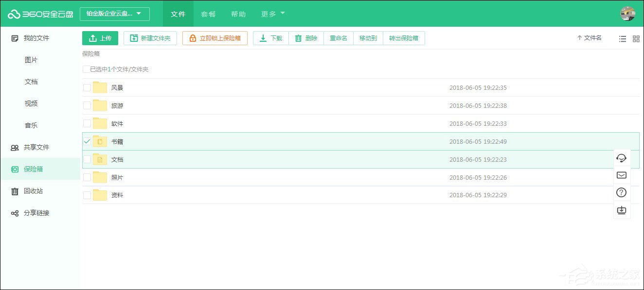This screenshot has height=290, width=644.
Task: Click the help question mark icon
Action: pyautogui.click(x=621, y=192)
